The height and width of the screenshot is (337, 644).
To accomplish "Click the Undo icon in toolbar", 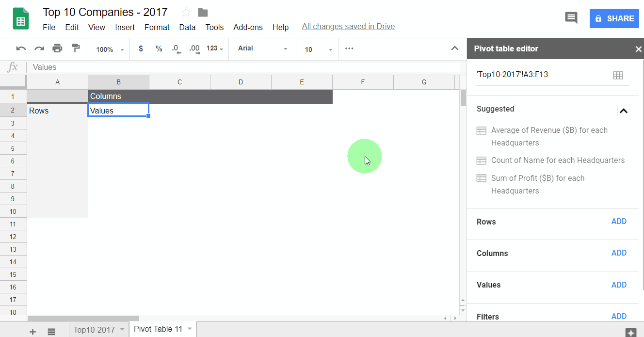I will pyautogui.click(x=21, y=48).
